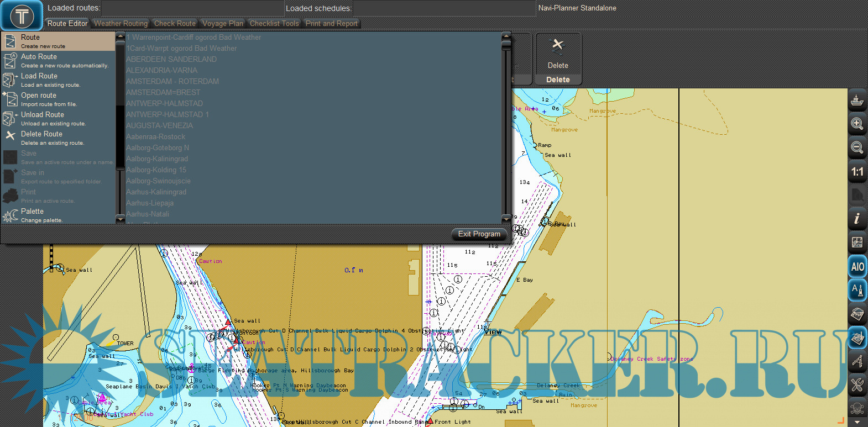Screen dimensions: 868x427
Task: Click the Exit Program button
Action: [479, 234]
